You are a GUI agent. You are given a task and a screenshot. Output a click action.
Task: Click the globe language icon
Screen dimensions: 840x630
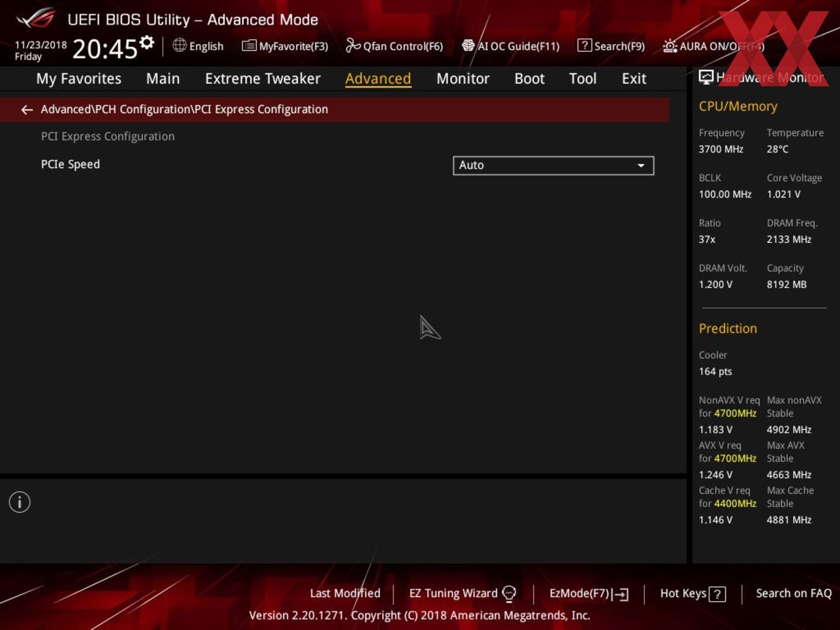coord(179,45)
